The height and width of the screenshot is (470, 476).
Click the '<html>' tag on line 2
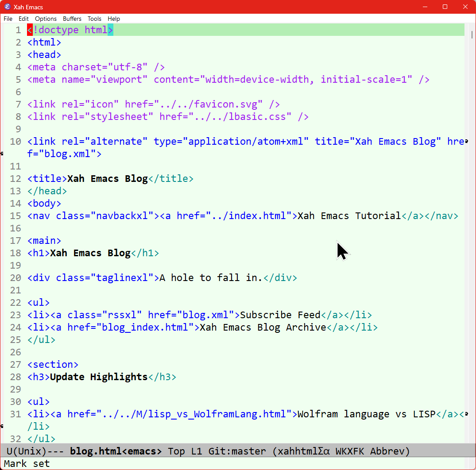[44, 42]
